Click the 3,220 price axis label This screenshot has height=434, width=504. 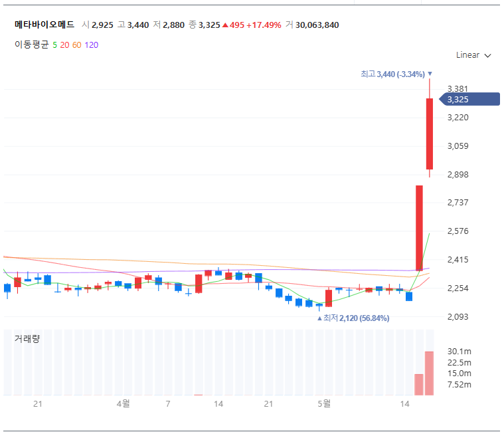click(x=458, y=118)
